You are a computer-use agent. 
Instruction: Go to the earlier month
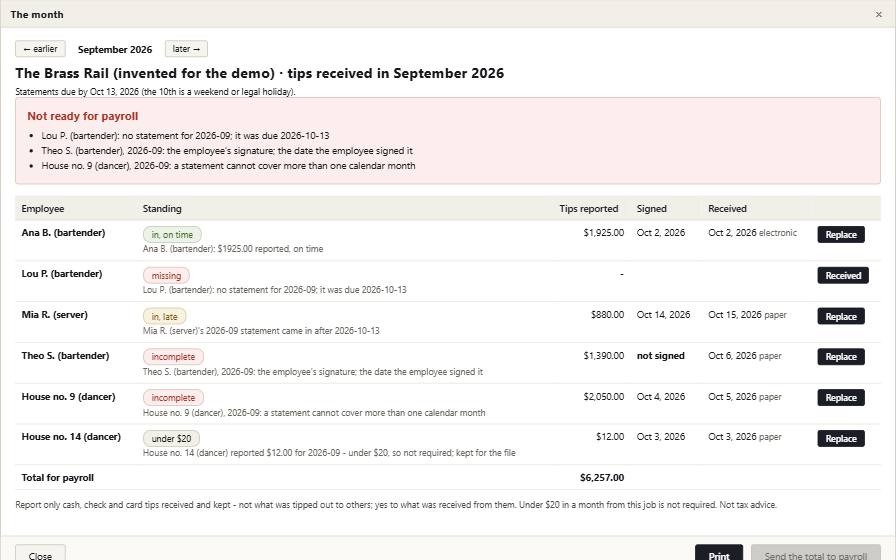pyautogui.click(x=40, y=49)
